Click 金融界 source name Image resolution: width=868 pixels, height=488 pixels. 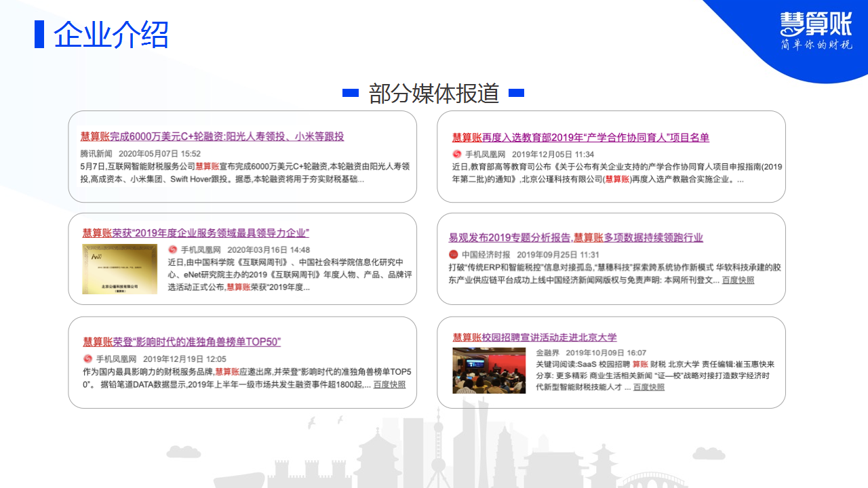[x=548, y=353]
